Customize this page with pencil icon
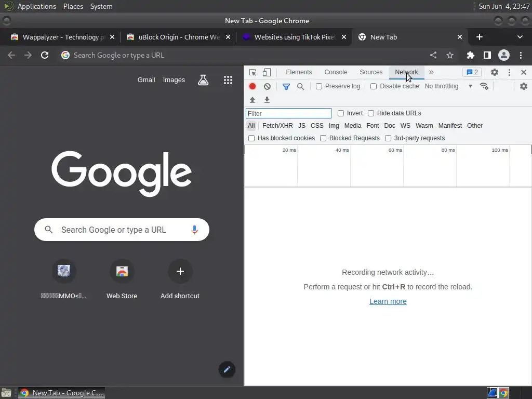 click(227, 369)
